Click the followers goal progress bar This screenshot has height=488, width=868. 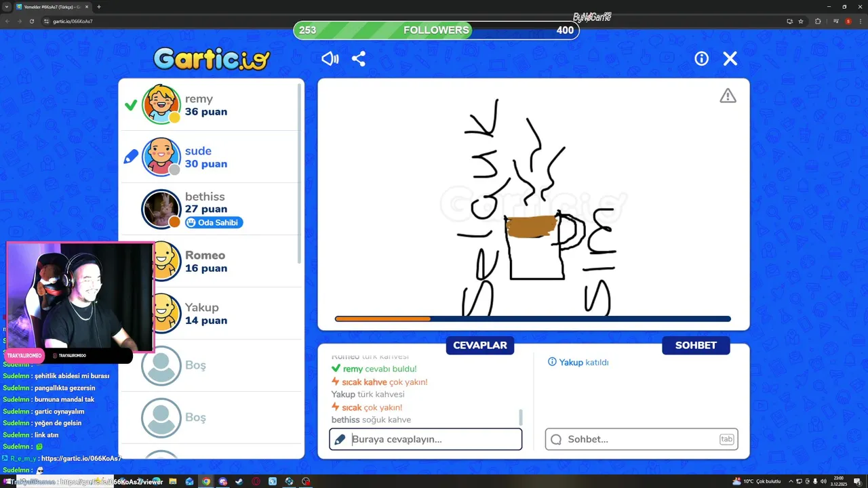[436, 30]
